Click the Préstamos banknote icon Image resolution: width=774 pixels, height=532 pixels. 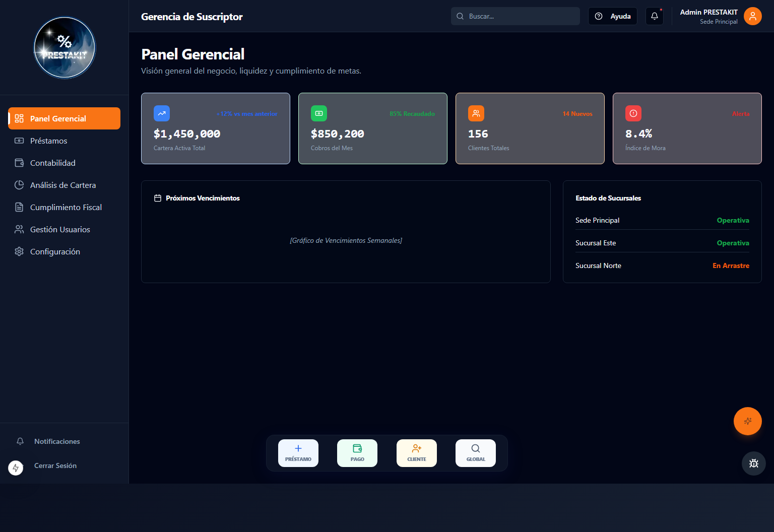(x=19, y=141)
